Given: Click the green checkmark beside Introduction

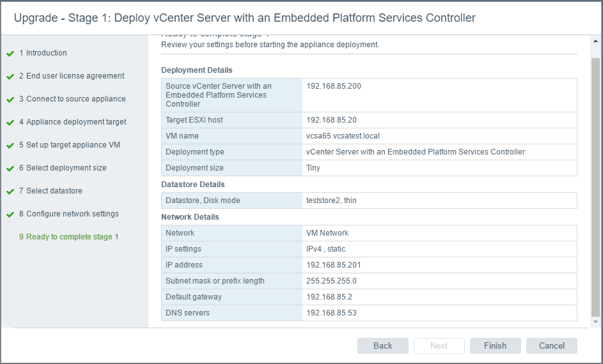Looking at the screenshot, I should [x=10, y=54].
